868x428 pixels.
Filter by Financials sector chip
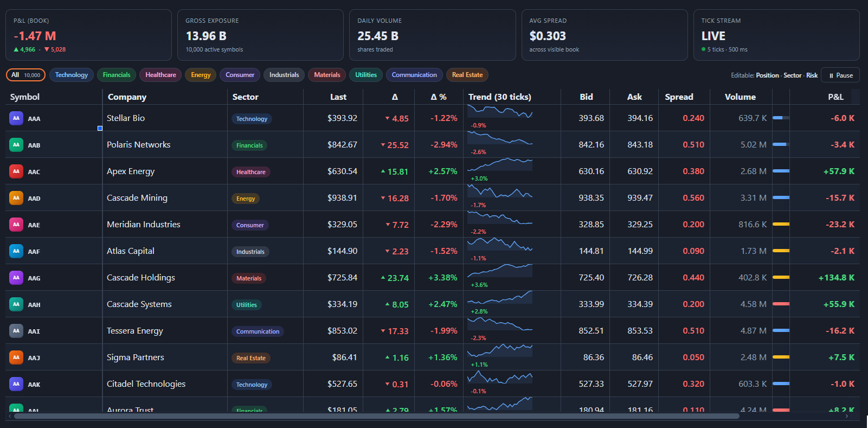point(117,75)
